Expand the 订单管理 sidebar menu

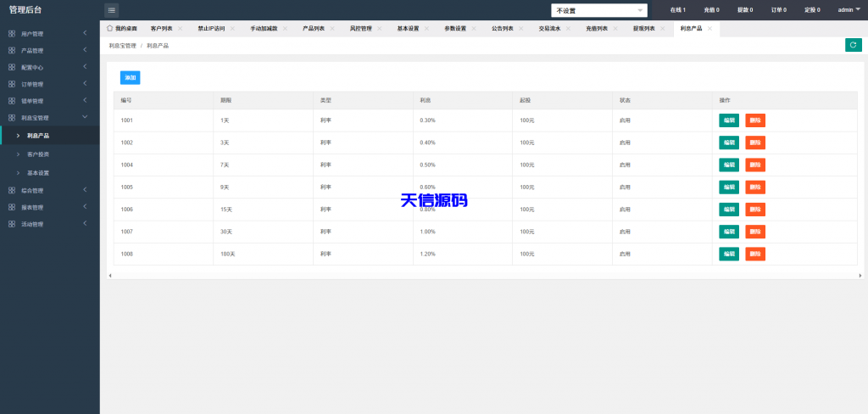click(x=49, y=84)
